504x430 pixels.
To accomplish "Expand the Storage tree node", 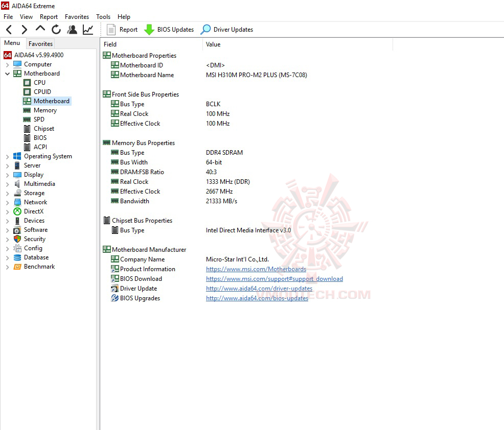I will (x=7, y=194).
